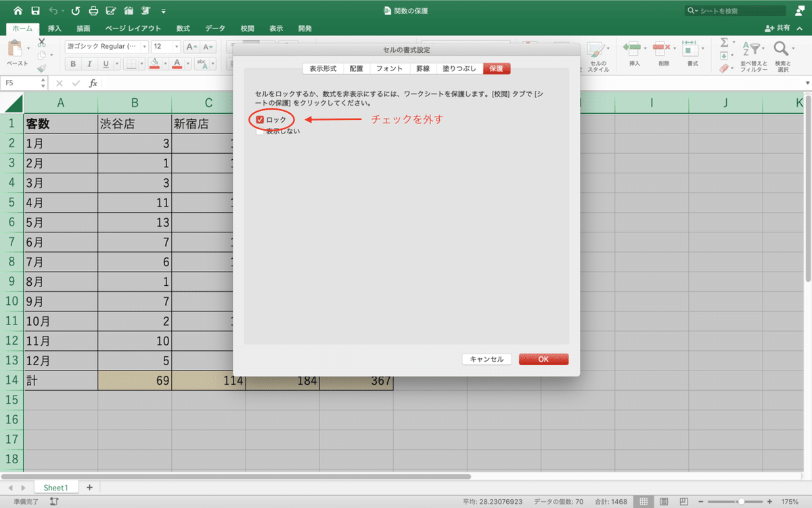Expand the font size dropdown
The width and height of the screenshot is (812, 508).
click(177, 47)
